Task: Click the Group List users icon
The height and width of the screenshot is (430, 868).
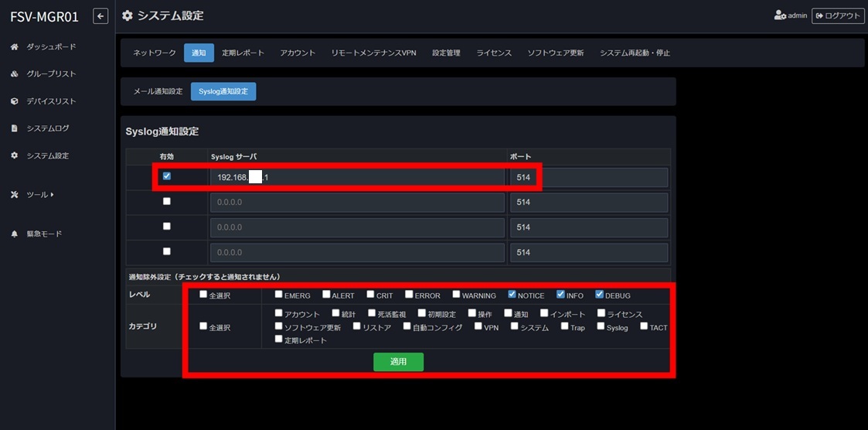Action: click(15, 74)
